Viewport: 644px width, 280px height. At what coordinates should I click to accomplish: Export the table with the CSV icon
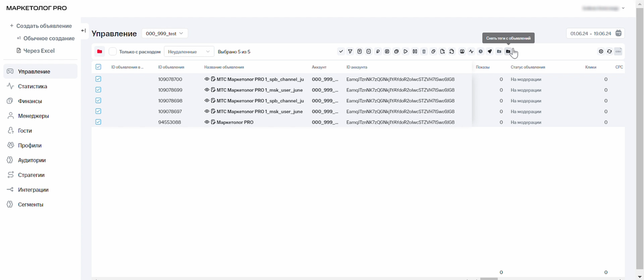pyautogui.click(x=618, y=51)
